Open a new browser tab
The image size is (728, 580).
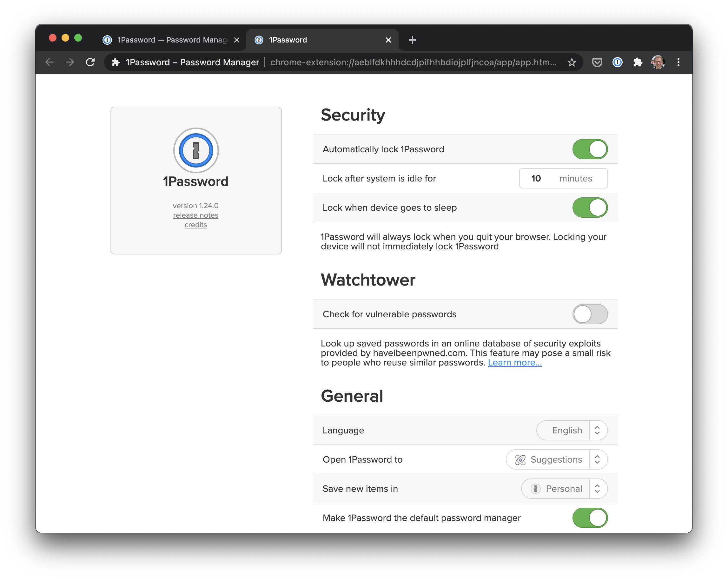pos(412,40)
